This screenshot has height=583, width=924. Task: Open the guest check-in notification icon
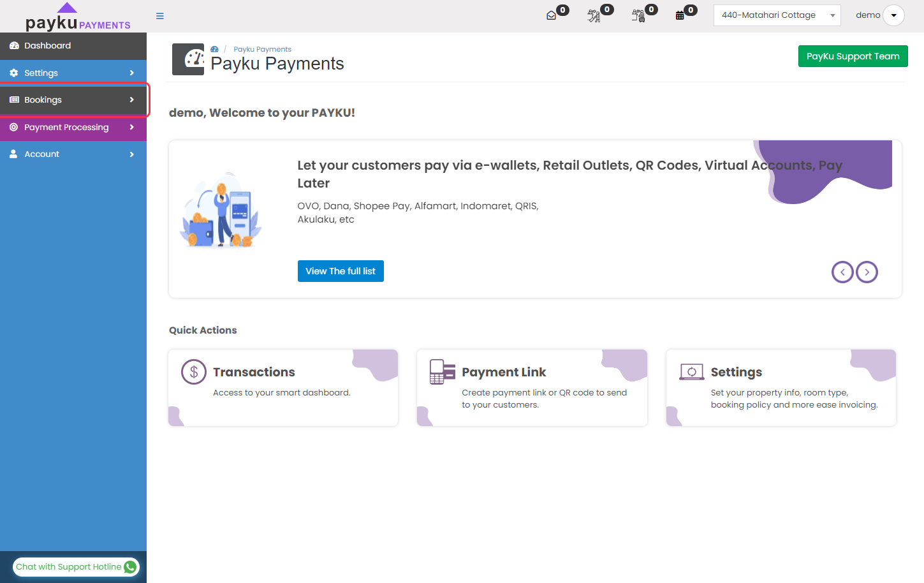click(594, 15)
